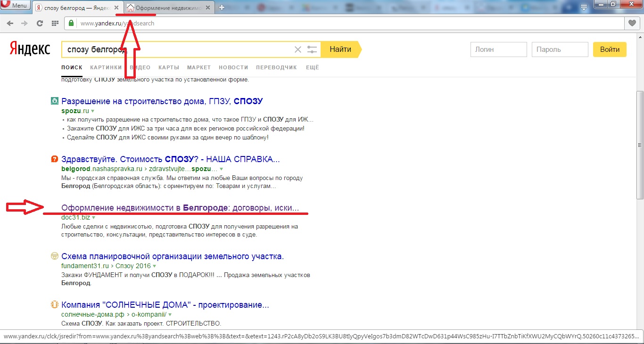Screen dimensions: 644x344
Task: Click 'Схема СПОЗУ. Как заказать проект' snippet
Action: (x=141, y=324)
